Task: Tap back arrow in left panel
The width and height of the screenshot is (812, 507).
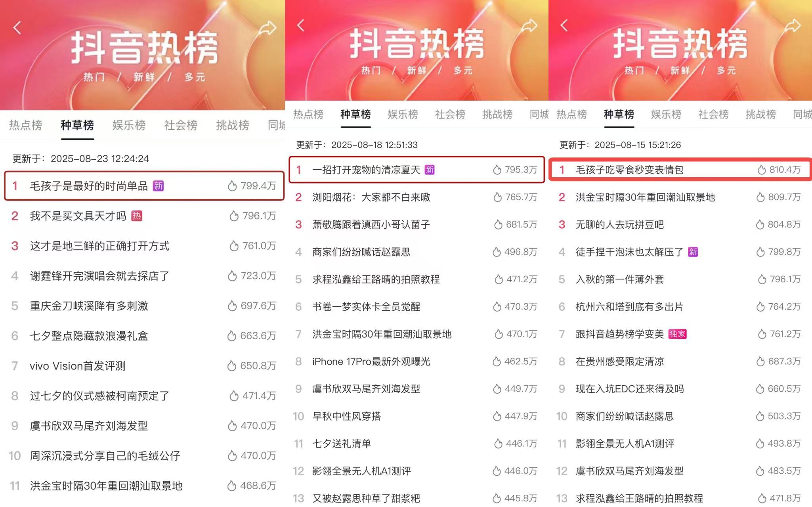Action: 17,28
